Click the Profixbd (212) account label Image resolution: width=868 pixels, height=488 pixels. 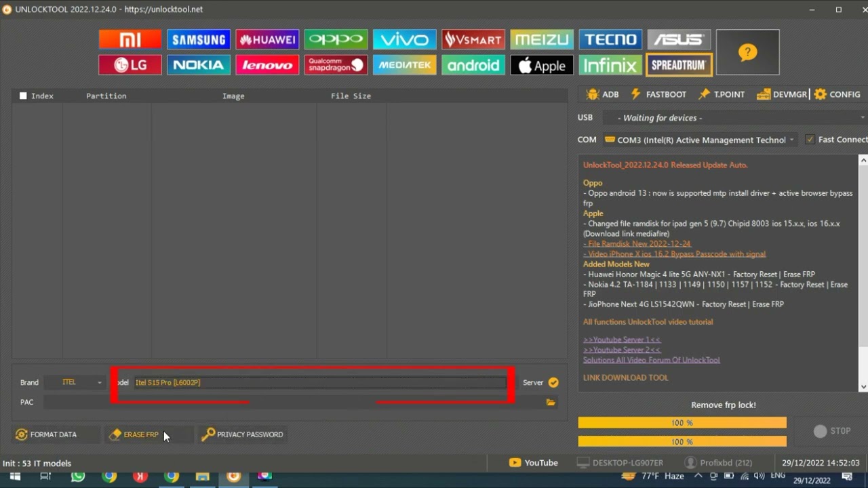click(x=718, y=463)
